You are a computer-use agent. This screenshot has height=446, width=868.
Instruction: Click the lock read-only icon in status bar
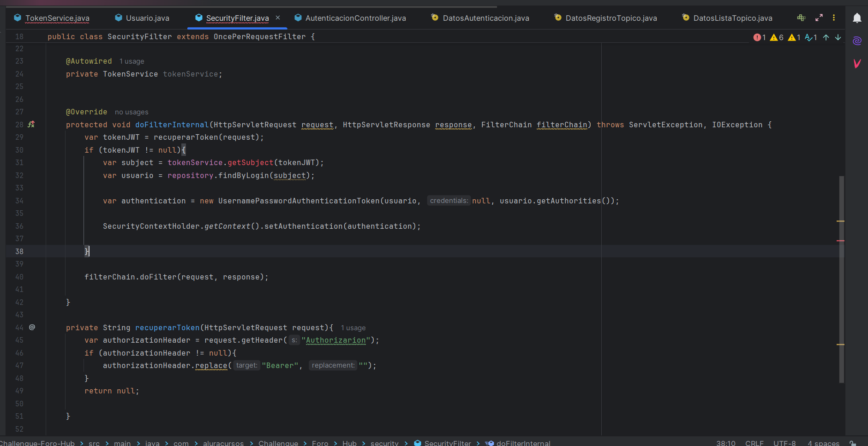click(853, 443)
